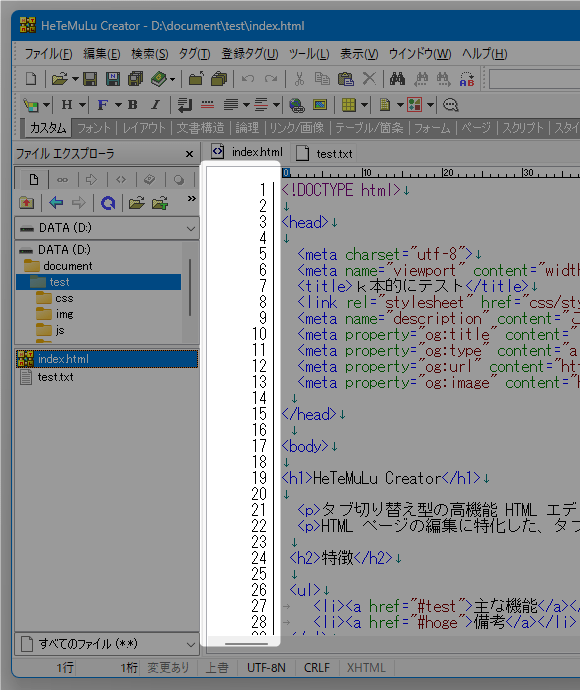Select the index.html document tab

coord(247,152)
